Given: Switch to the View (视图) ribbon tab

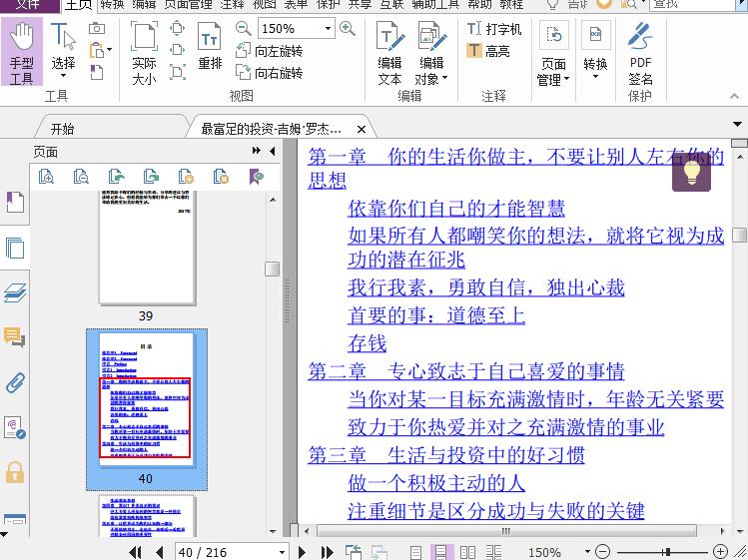Looking at the screenshot, I should pos(264,5).
